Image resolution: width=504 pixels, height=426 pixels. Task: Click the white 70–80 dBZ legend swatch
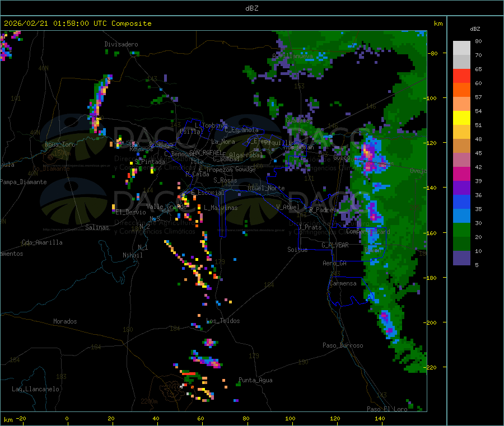pyautogui.click(x=461, y=48)
